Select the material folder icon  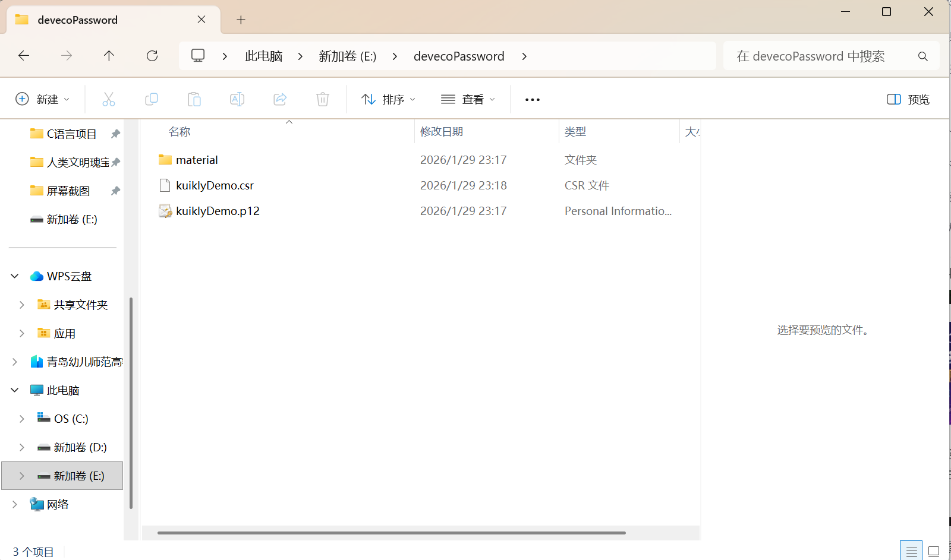tap(165, 160)
